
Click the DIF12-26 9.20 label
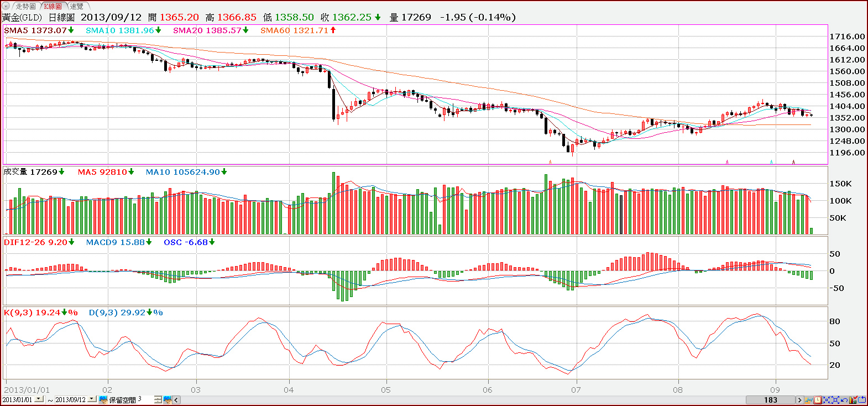(35, 242)
